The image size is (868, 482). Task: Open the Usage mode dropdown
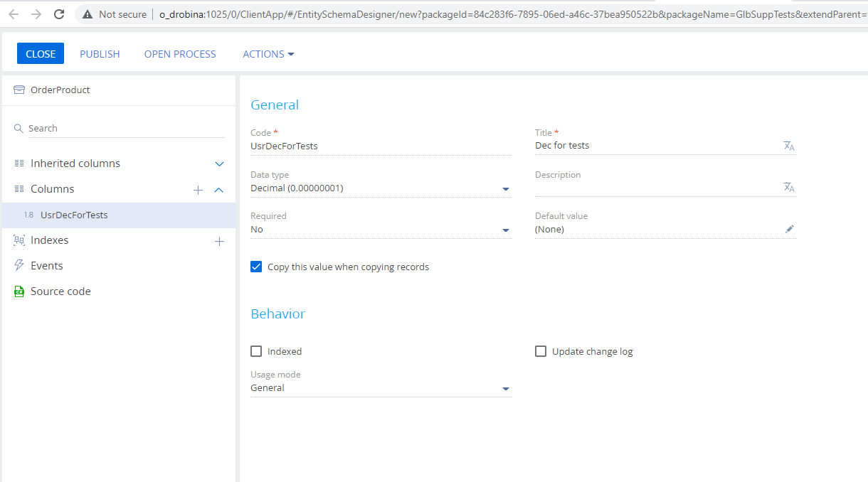(381, 388)
